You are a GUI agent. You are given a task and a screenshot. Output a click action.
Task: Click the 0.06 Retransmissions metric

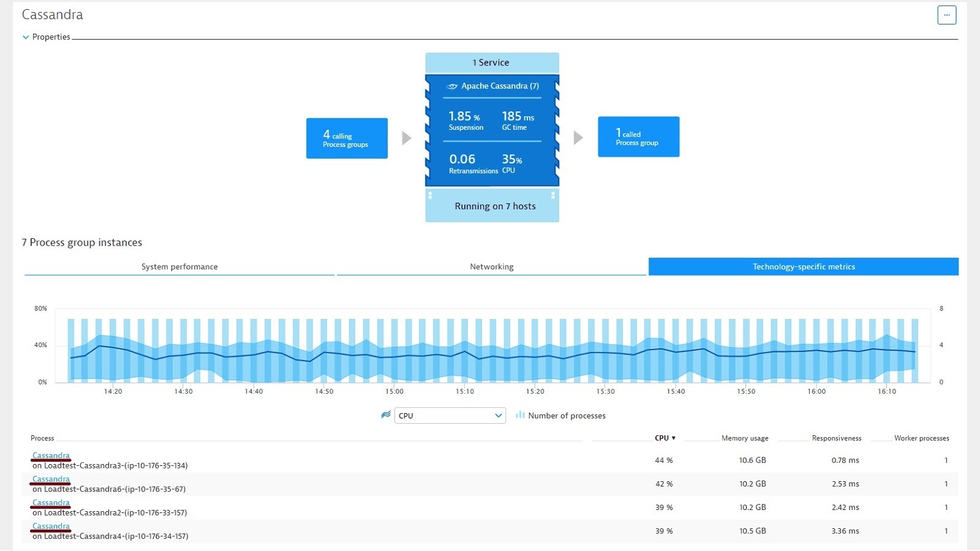pyautogui.click(x=473, y=163)
